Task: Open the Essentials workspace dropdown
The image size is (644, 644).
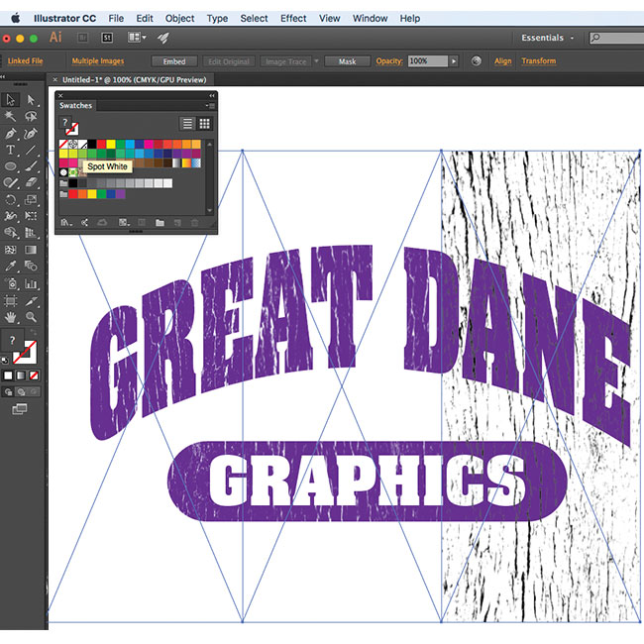Action: tap(547, 38)
